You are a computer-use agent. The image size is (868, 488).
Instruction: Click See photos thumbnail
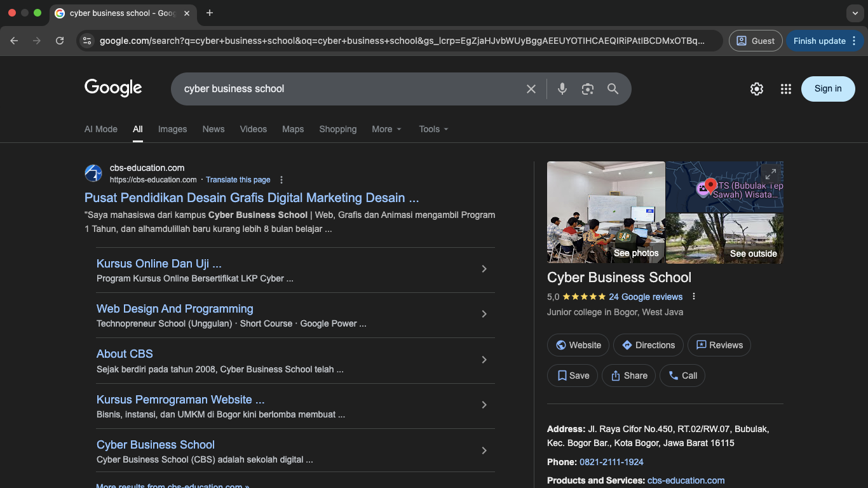(606, 212)
